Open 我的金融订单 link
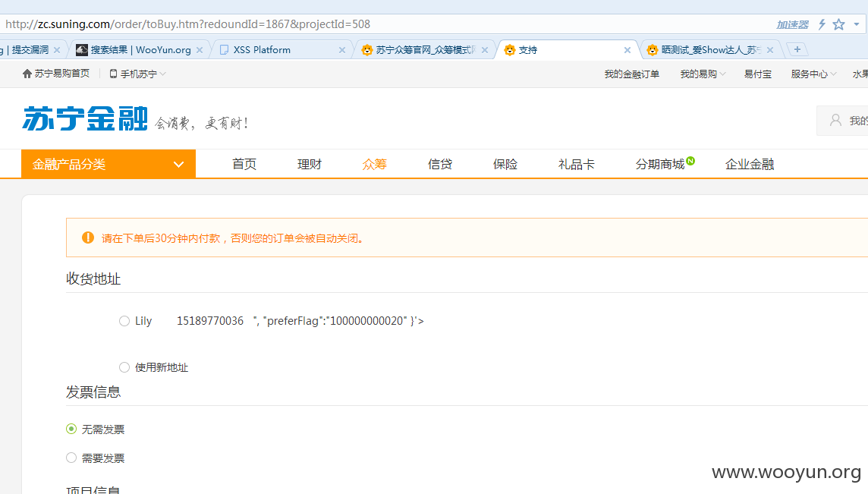Viewport: 868px width, 494px height. click(631, 74)
